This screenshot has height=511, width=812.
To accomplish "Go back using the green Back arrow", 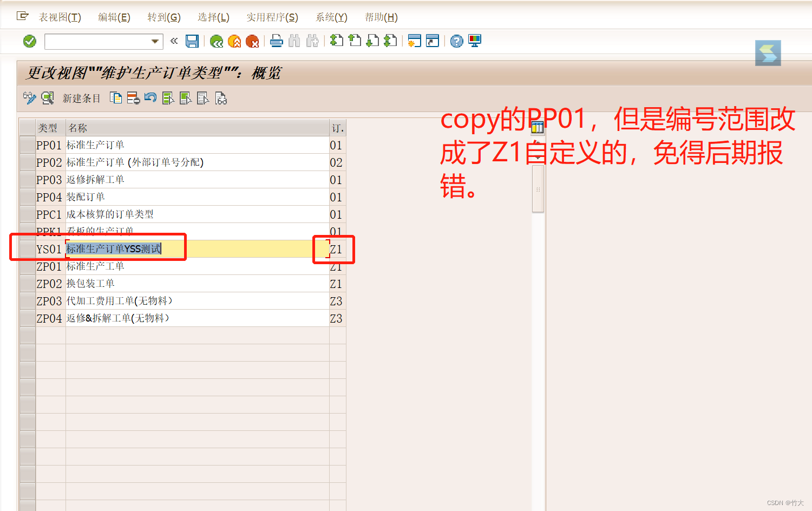I will [x=217, y=41].
